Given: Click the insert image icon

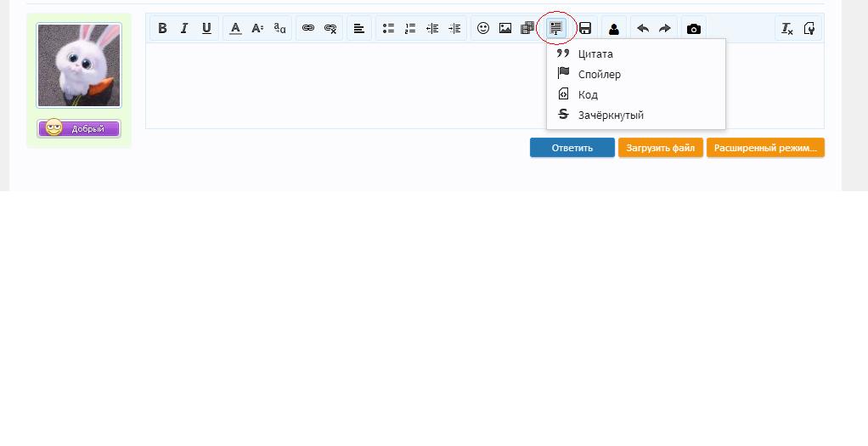Looking at the screenshot, I should (x=505, y=28).
